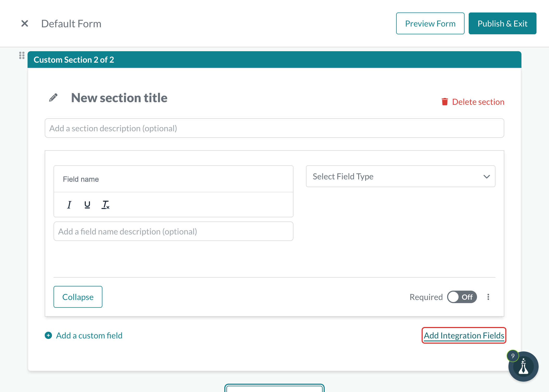Click Add Integration Fields link
This screenshot has width=549, height=392.
click(x=464, y=335)
